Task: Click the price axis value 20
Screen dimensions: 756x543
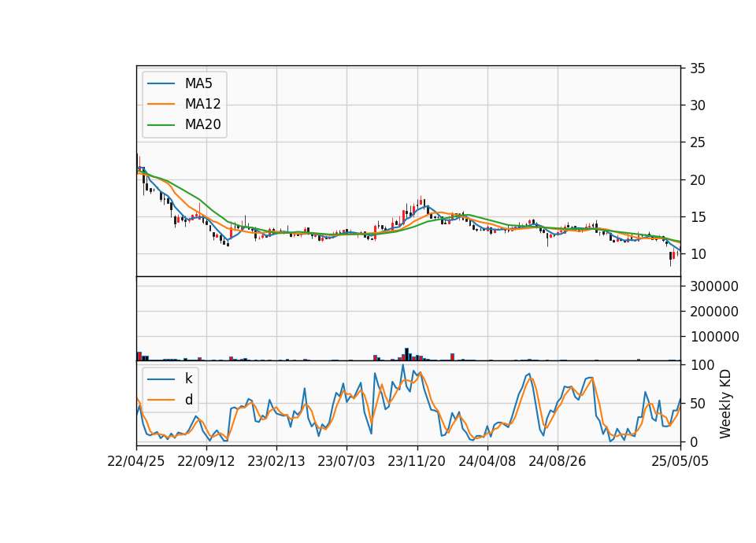Action: [698, 180]
